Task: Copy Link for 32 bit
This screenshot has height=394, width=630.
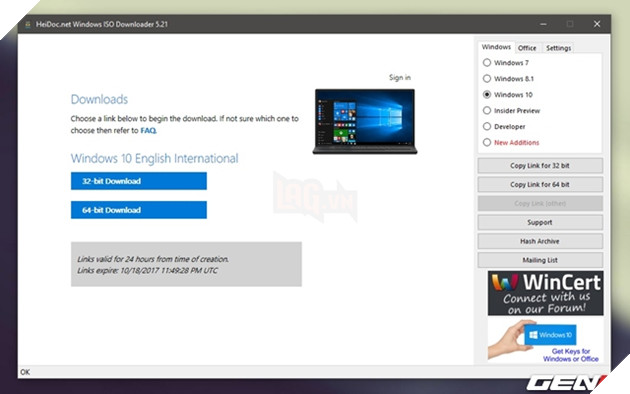Action: (x=540, y=165)
